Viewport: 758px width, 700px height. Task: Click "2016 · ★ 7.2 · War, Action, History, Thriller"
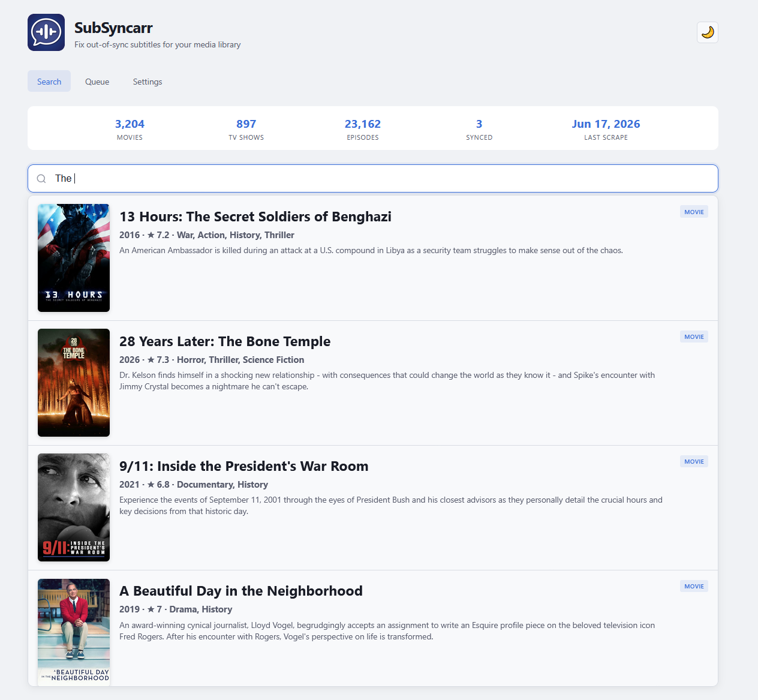coord(207,235)
